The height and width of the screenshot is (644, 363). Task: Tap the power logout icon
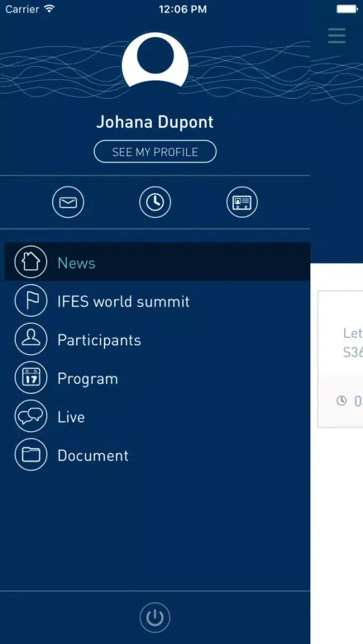point(155,618)
